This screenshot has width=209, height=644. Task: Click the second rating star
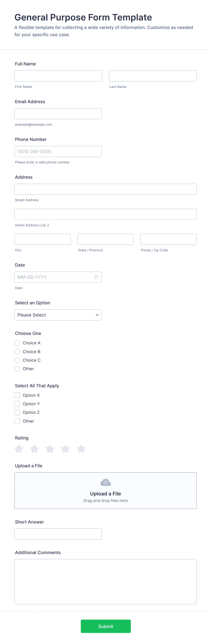[x=35, y=449]
